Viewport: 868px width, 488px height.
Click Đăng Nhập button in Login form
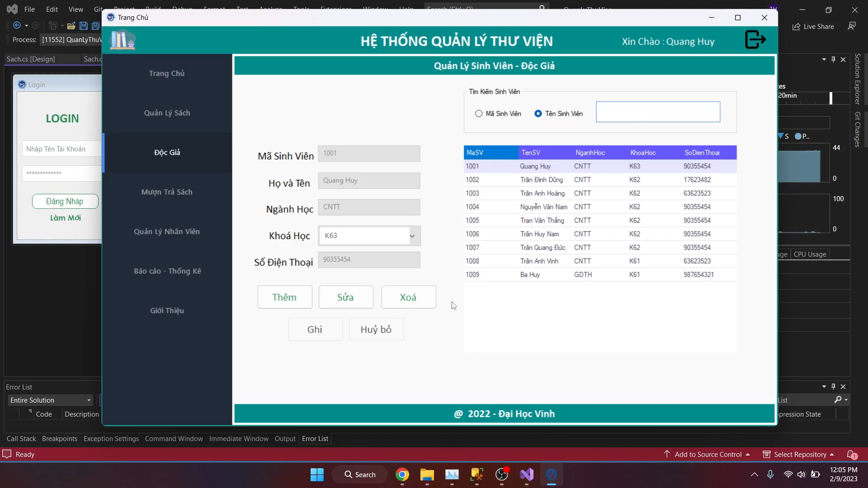[x=65, y=201]
